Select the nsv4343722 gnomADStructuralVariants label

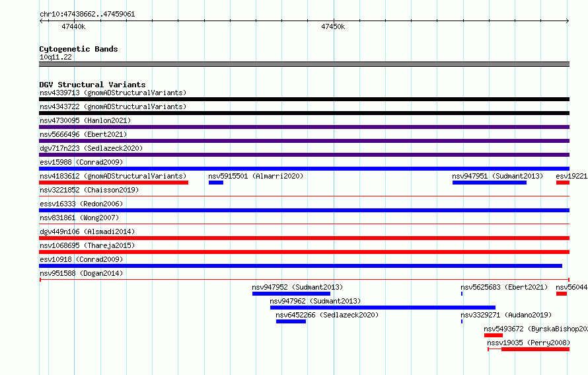(113, 106)
